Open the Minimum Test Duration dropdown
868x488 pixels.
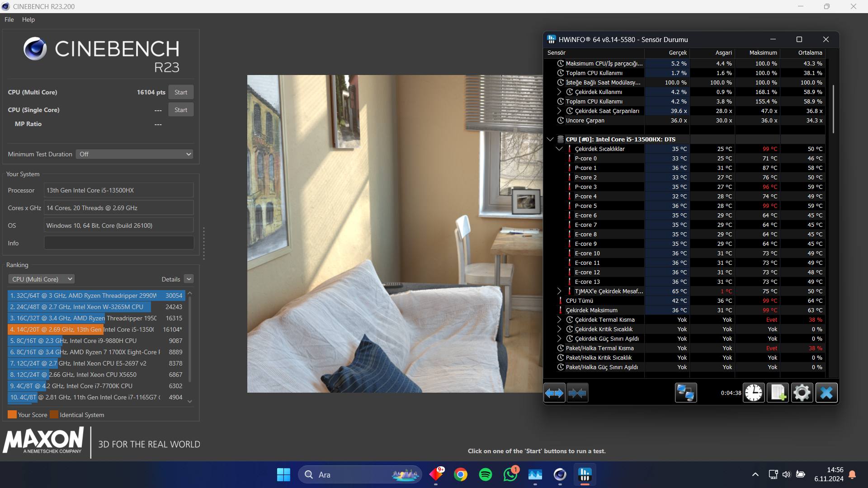click(134, 154)
